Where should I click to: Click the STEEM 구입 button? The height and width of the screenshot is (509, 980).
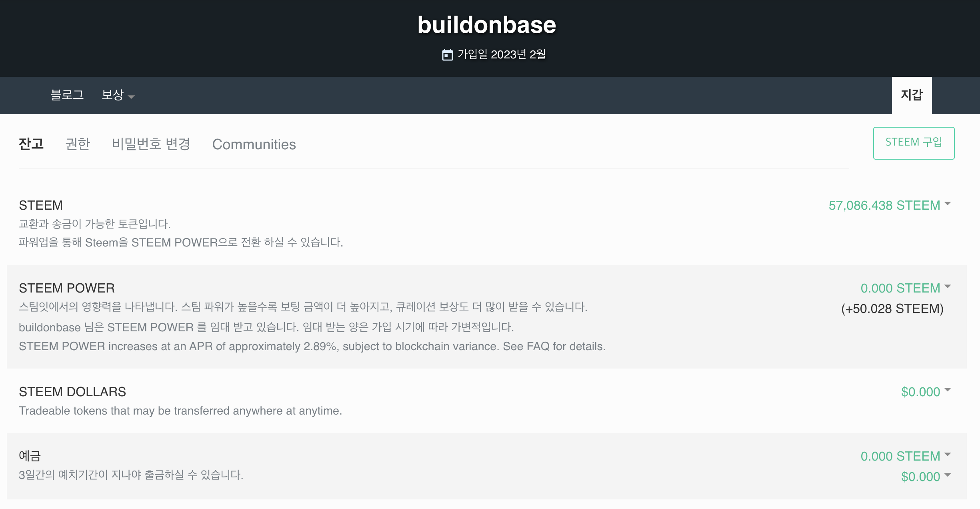click(914, 143)
